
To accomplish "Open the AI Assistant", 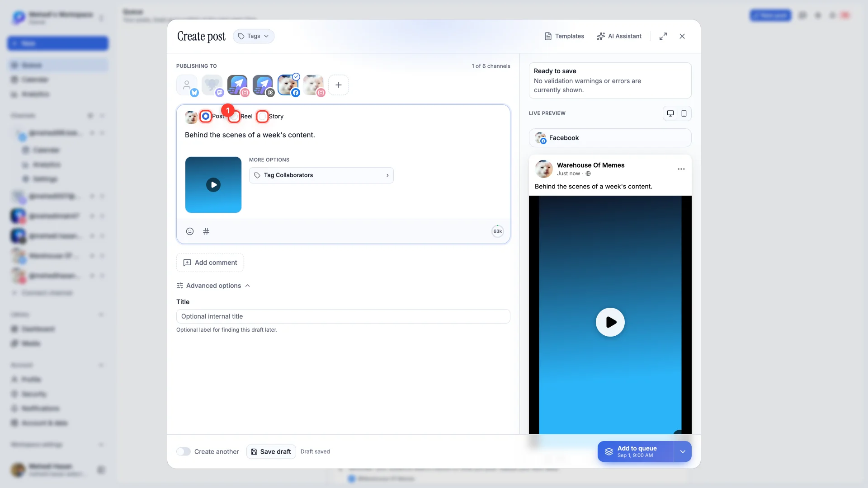I will [619, 36].
